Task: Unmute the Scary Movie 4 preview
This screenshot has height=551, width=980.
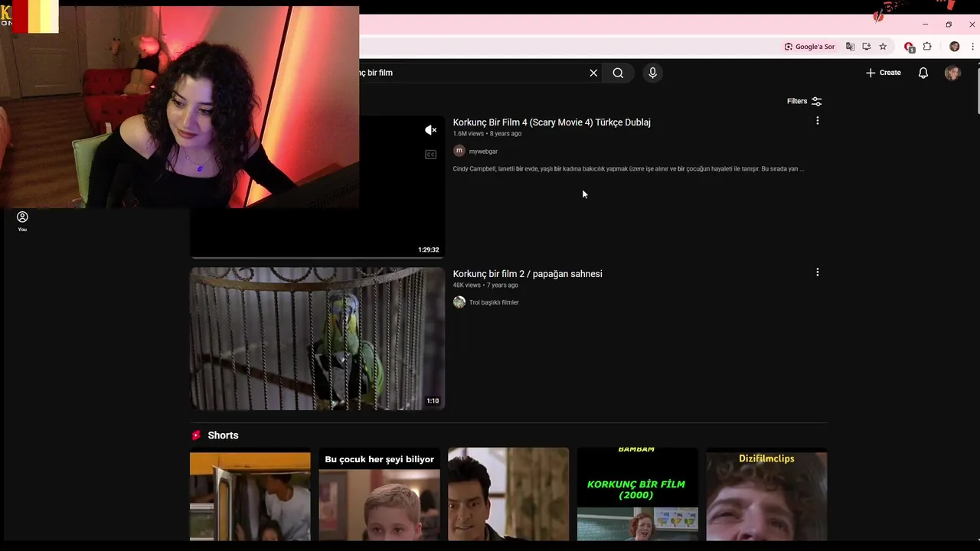Action: (x=430, y=130)
